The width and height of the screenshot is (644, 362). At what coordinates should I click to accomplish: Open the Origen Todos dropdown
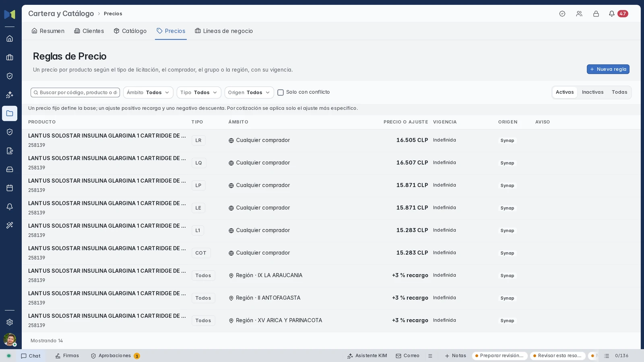click(249, 93)
